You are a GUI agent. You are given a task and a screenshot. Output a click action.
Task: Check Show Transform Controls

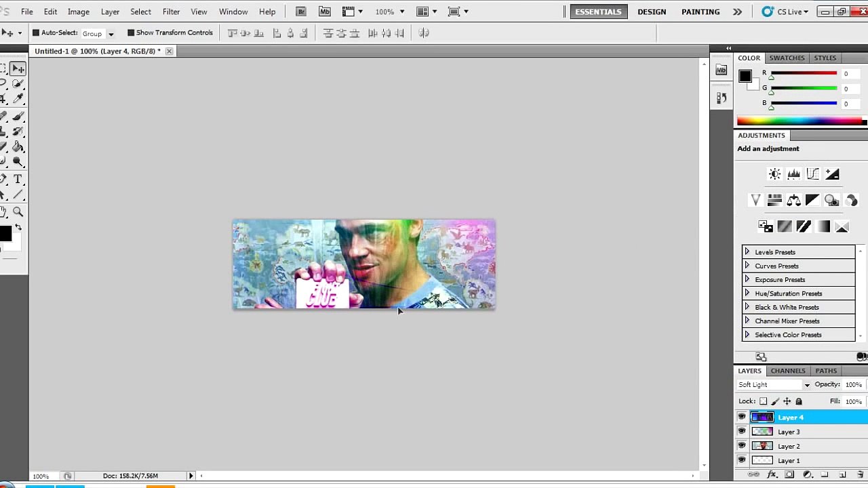click(x=131, y=33)
